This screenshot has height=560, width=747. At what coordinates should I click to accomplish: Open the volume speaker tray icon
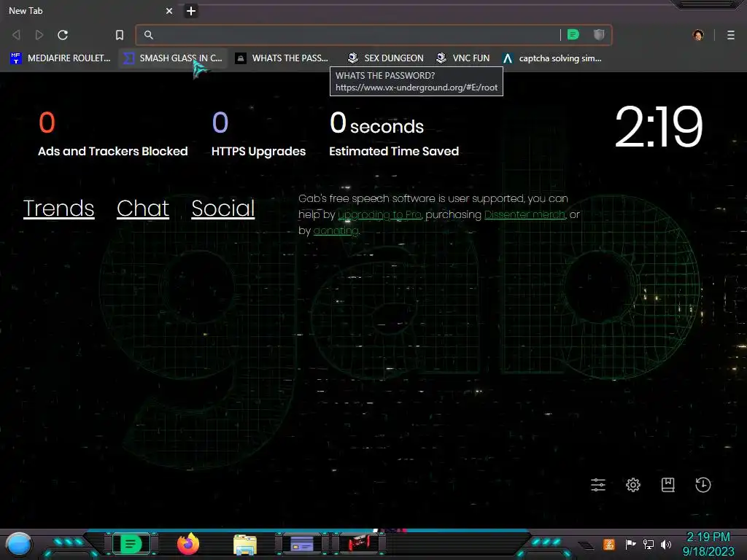click(666, 544)
